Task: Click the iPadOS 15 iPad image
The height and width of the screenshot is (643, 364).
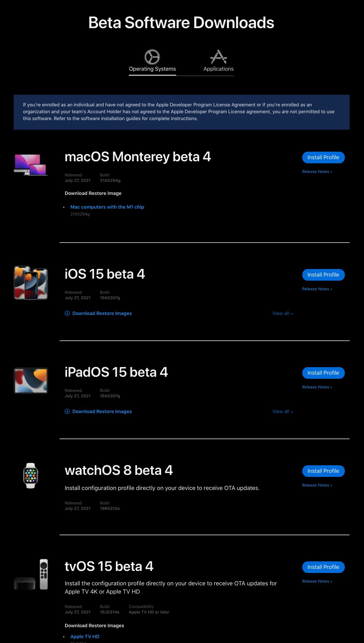Action: [x=31, y=381]
